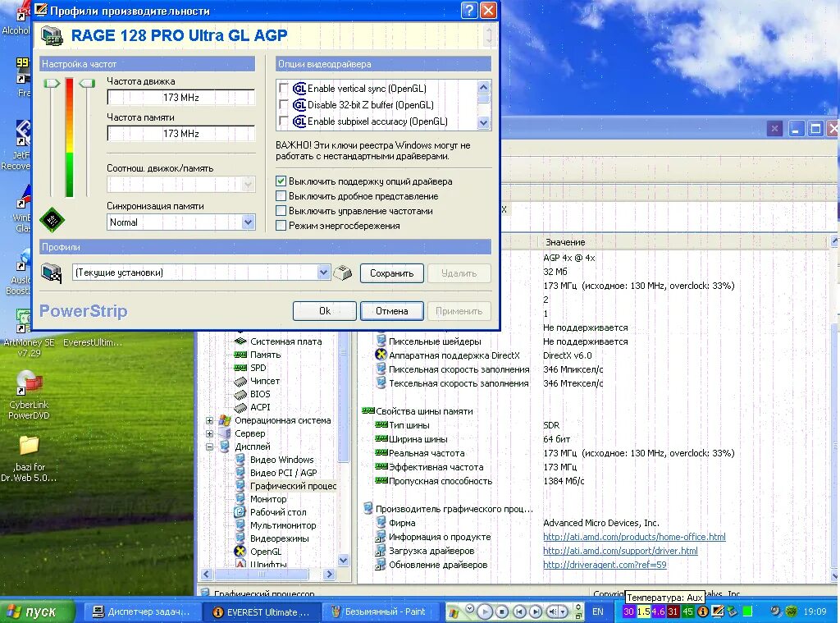Click the clock showing 19:09
The image size is (840, 623).
pos(815,612)
